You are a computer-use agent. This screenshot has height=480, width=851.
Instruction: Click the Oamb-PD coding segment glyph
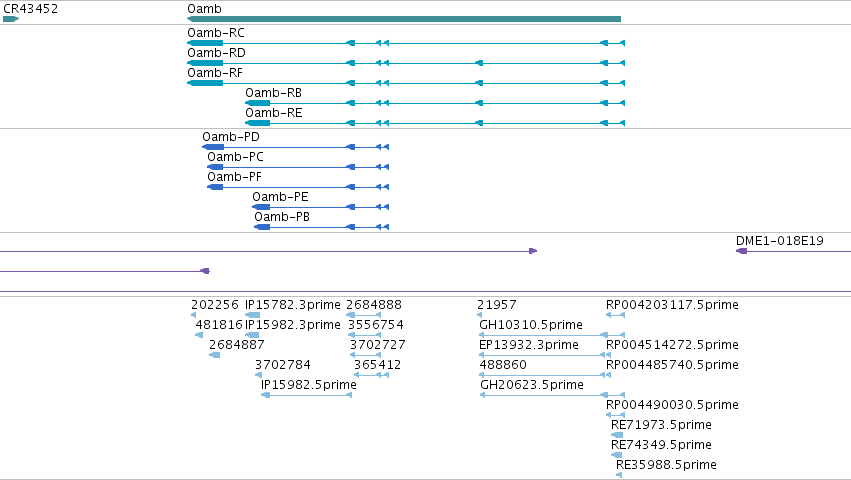coord(213,147)
